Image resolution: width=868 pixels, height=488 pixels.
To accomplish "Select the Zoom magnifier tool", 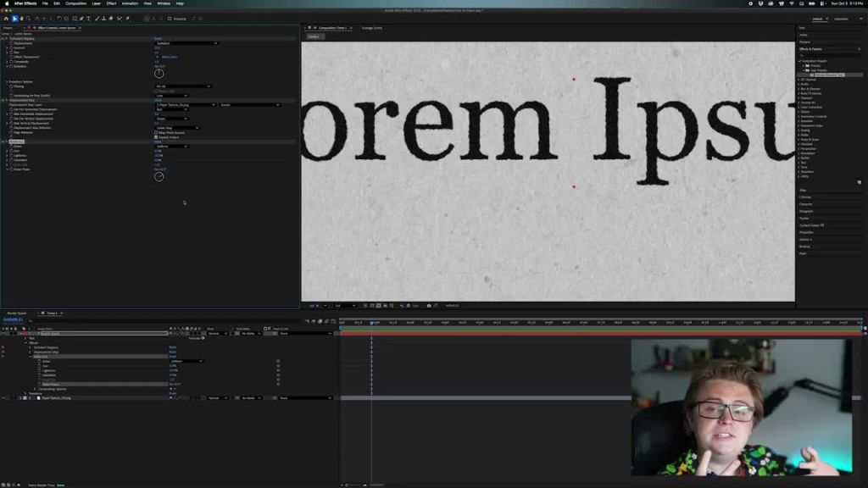I will [x=28, y=19].
